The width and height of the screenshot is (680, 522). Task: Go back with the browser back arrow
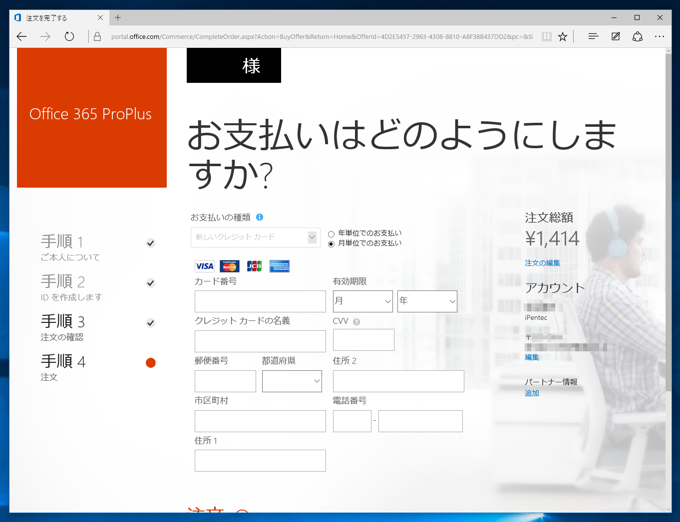click(x=21, y=37)
